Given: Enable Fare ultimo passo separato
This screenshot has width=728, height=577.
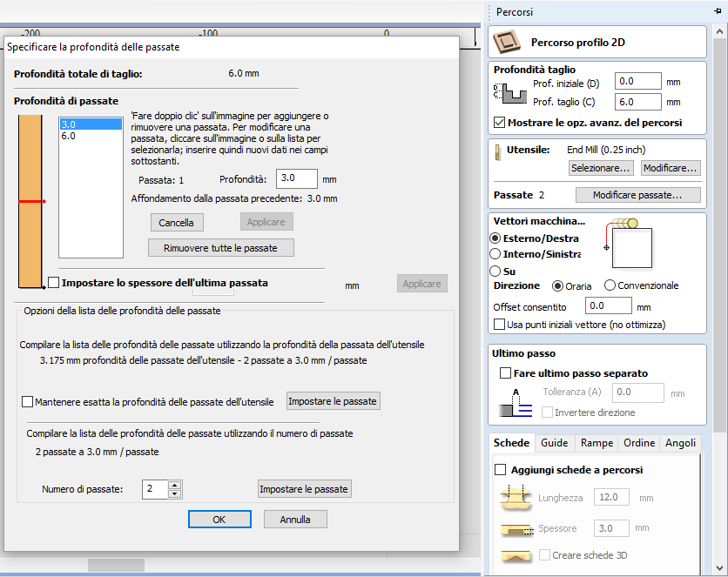Looking at the screenshot, I should pyautogui.click(x=505, y=372).
